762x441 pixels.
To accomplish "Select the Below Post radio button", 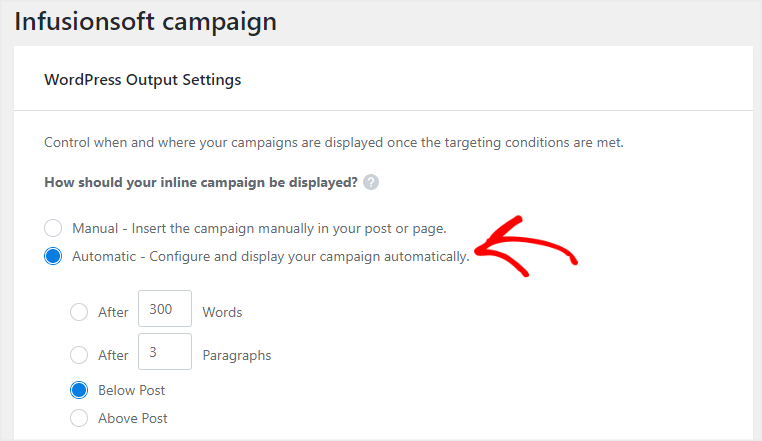I will point(79,390).
